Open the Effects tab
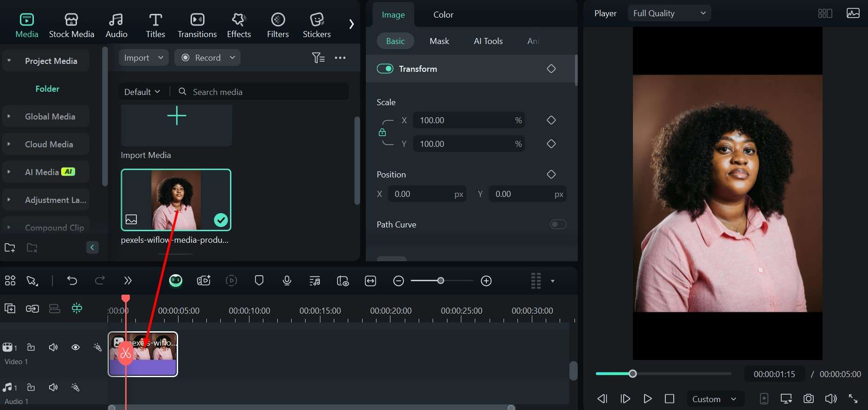This screenshot has width=868, height=410. [239, 25]
